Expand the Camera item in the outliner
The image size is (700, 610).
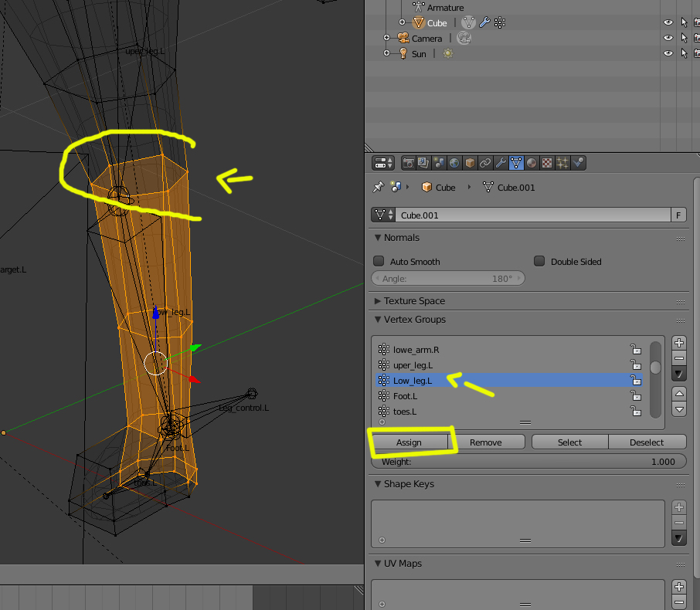click(x=387, y=39)
